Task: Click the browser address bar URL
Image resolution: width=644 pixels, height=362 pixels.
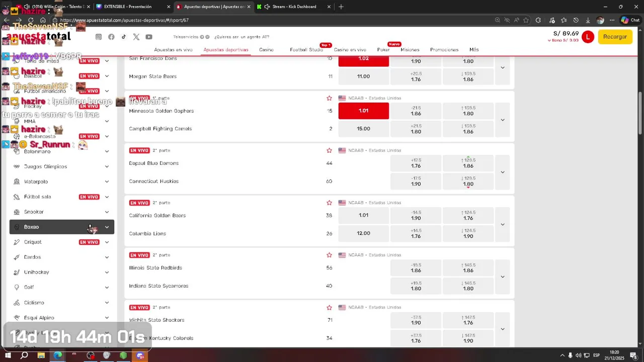Action: [124, 20]
